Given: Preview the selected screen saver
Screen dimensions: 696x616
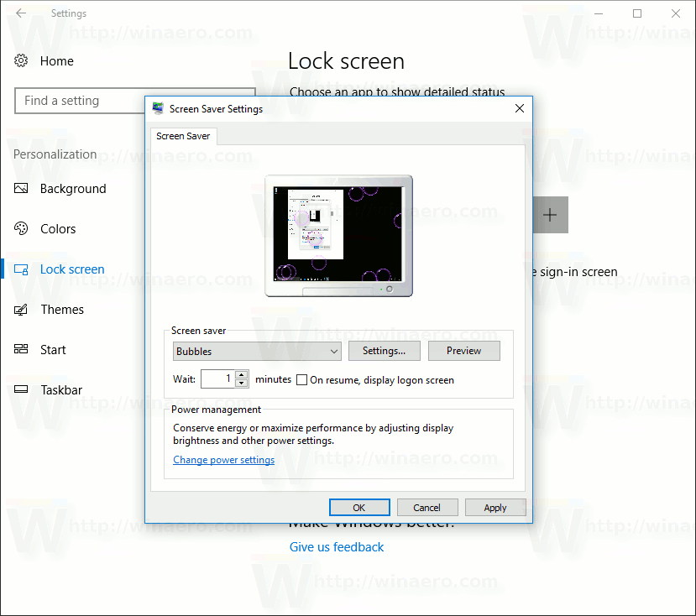Looking at the screenshot, I should tap(463, 350).
